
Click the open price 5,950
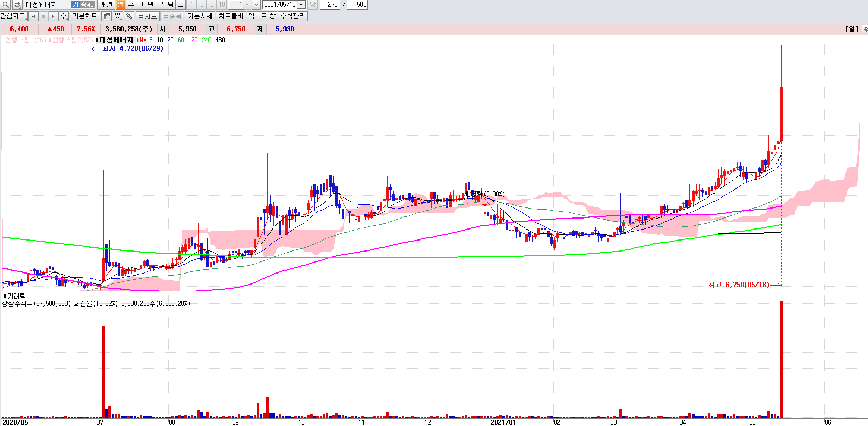point(188,29)
